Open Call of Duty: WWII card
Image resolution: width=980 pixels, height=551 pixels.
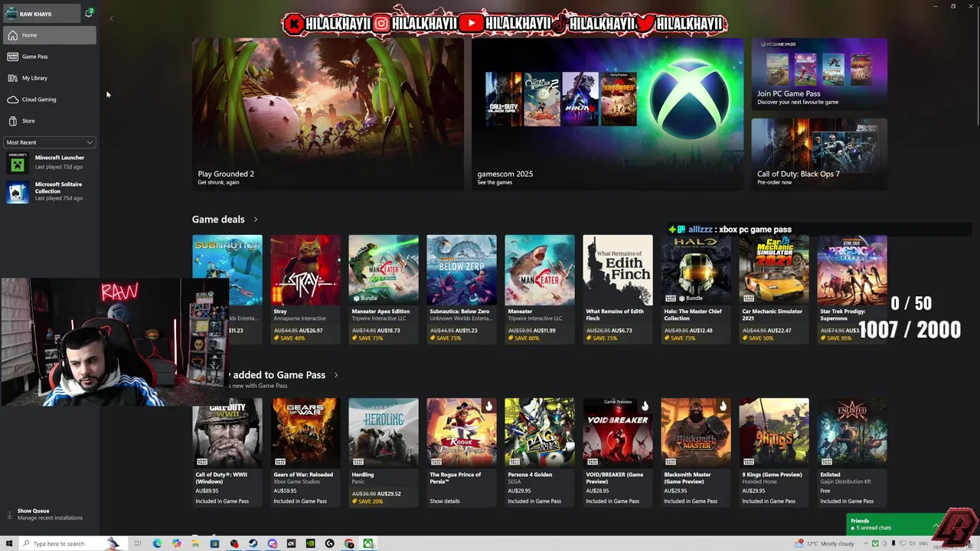click(x=227, y=452)
